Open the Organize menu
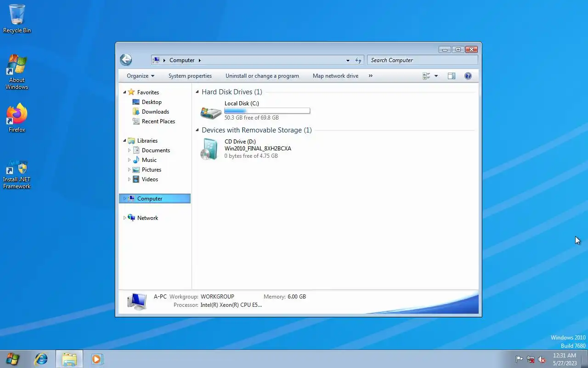The height and width of the screenshot is (368, 588). point(141,76)
